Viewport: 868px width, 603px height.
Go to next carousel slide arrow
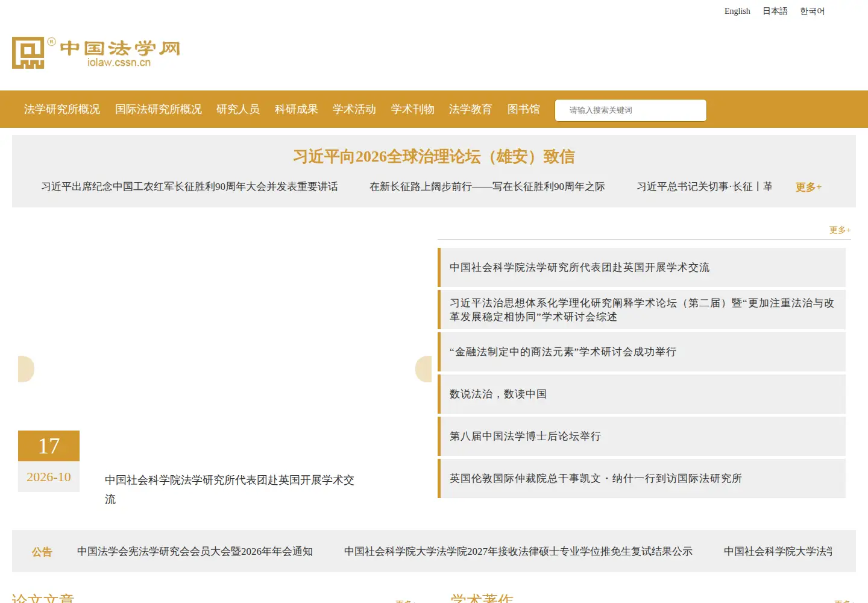pyautogui.click(x=424, y=369)
